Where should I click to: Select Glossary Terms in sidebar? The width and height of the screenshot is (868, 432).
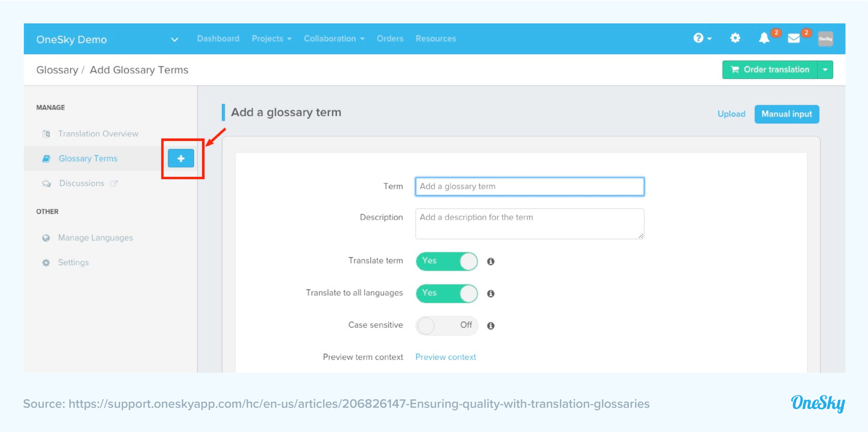(88, 159)
